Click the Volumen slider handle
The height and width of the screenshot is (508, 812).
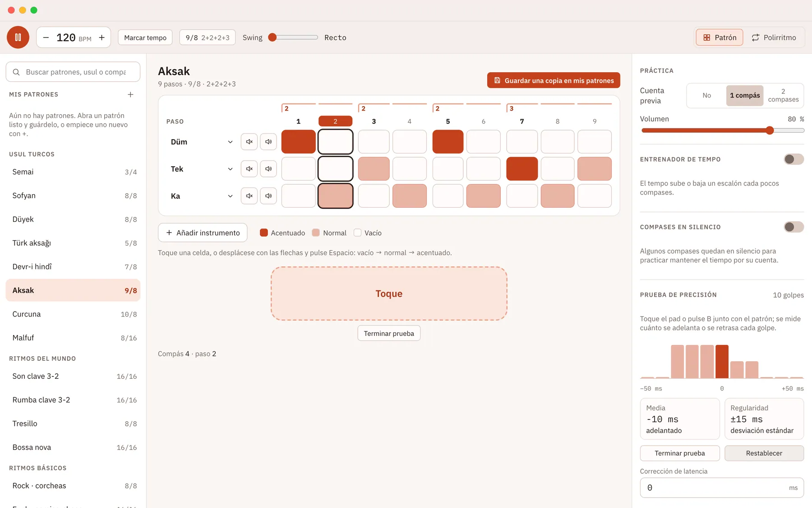click(770, 130)
